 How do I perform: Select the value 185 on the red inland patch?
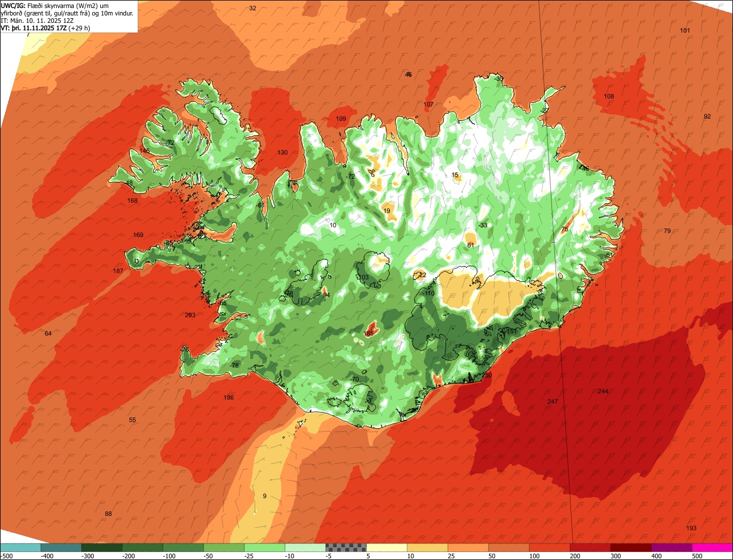point(369,333)
